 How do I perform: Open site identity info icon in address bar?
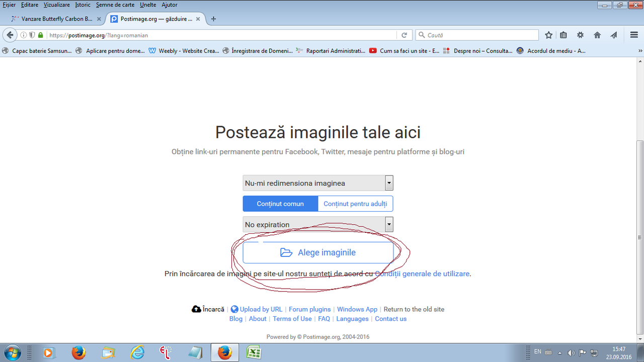click(24, 35)
